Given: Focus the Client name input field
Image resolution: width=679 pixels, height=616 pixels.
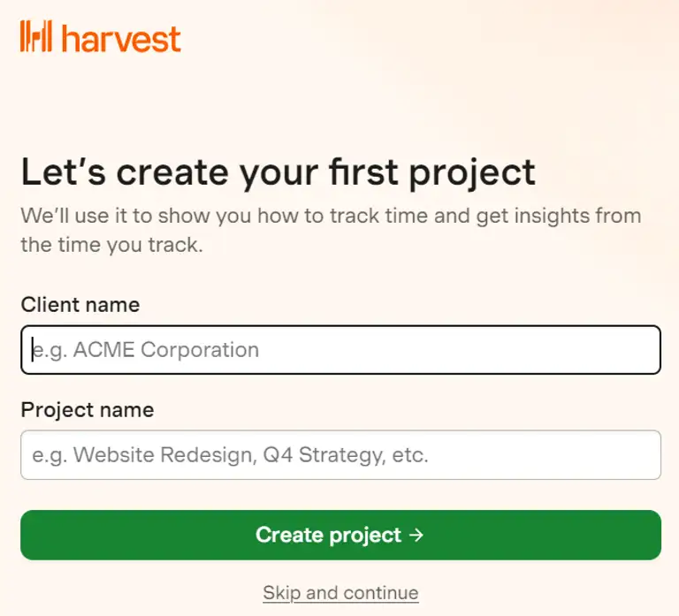Looking at the screenshot, I should [340, 350].
